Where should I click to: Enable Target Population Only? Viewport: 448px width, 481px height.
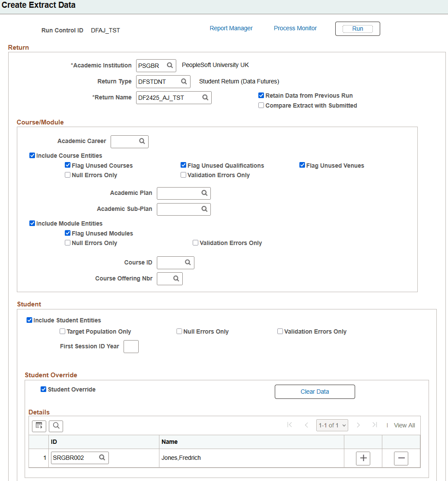[62, 331]
